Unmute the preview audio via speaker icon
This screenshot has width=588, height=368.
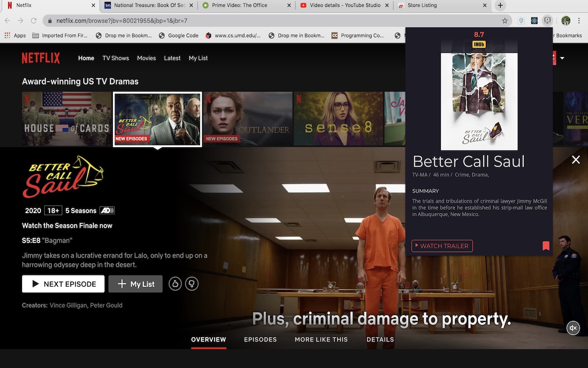[x=573, y=328]
